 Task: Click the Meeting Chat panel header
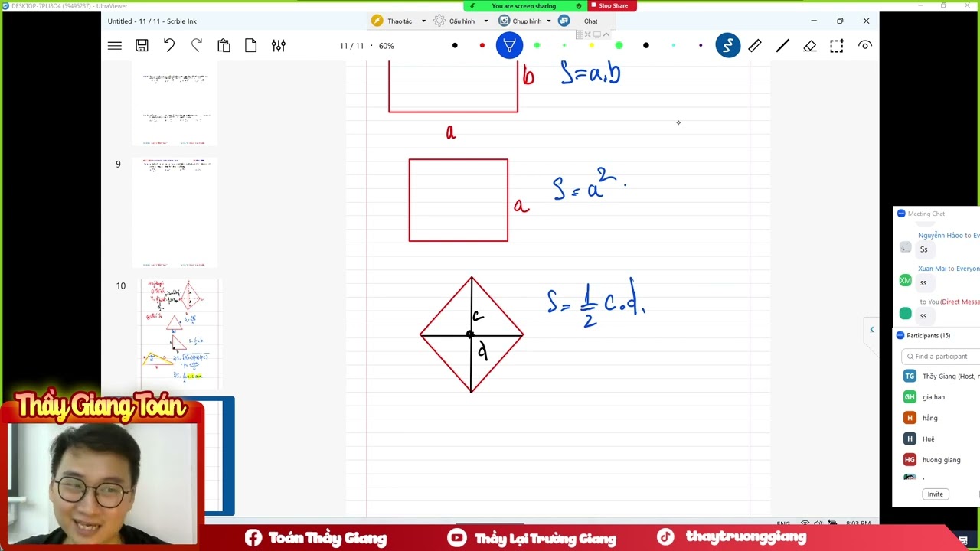pyautogui.click(x=926, y=214)
